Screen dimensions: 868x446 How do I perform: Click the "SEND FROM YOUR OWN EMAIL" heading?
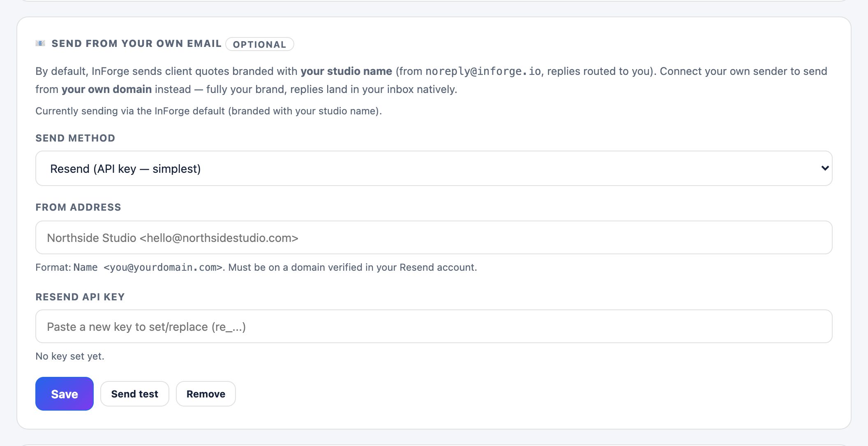click(136, 44)
